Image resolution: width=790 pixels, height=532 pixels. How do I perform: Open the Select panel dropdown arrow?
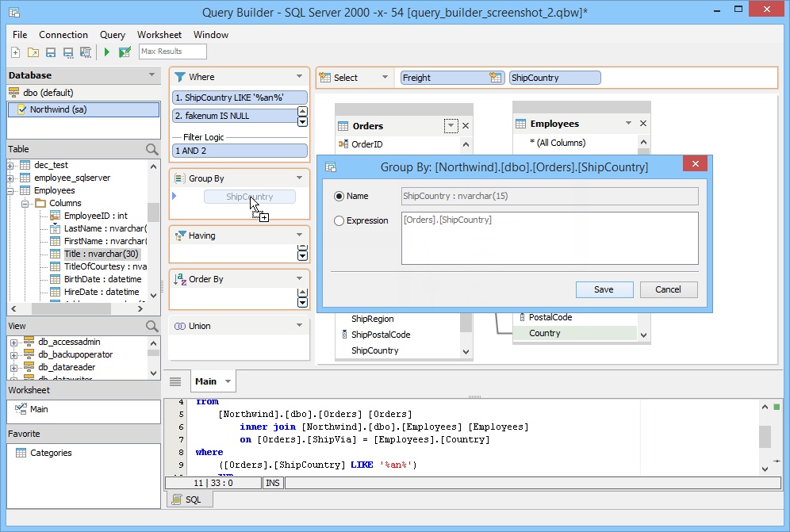(x=385, y=77)
